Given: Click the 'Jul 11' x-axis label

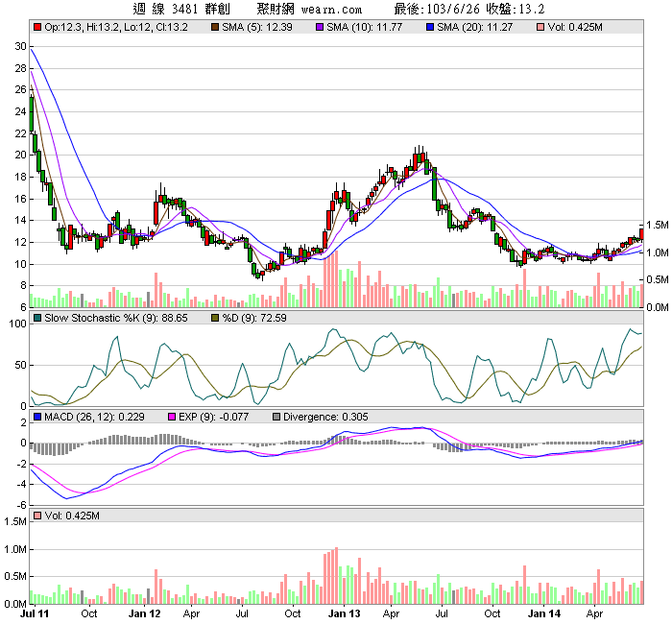Looking at the screenshot, I should pyautogui.click(x=35, y=613).
